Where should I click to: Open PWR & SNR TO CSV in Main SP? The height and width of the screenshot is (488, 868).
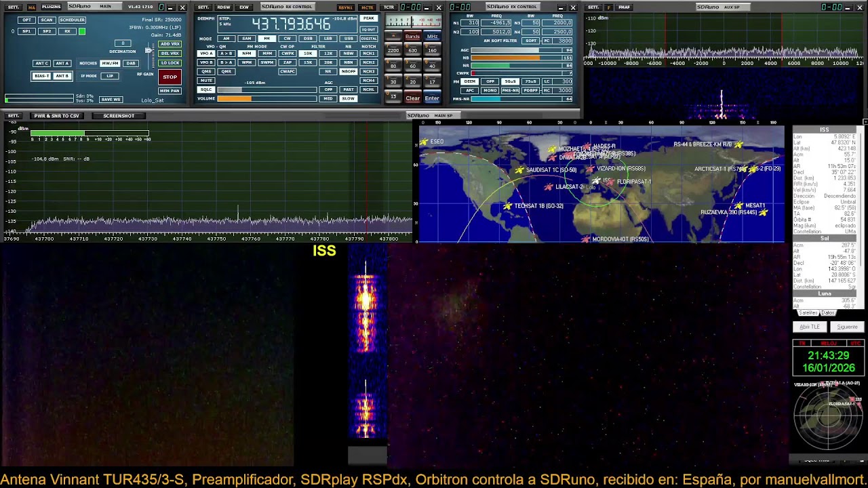[57, 116]
